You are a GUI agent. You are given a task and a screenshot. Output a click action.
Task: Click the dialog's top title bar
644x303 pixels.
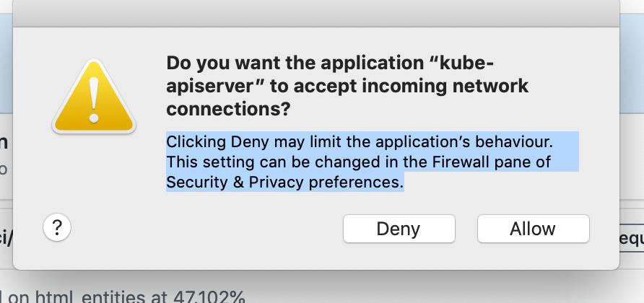pos(317,13)
